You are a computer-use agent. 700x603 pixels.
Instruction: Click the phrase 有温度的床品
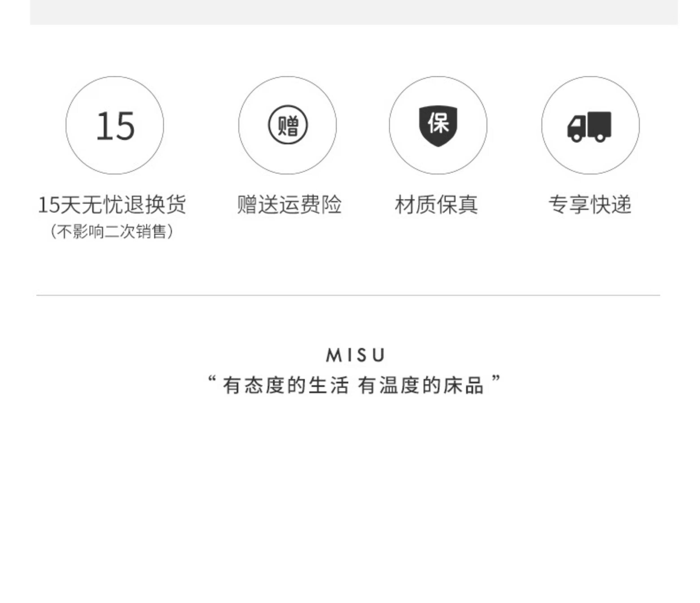(421, 385)
